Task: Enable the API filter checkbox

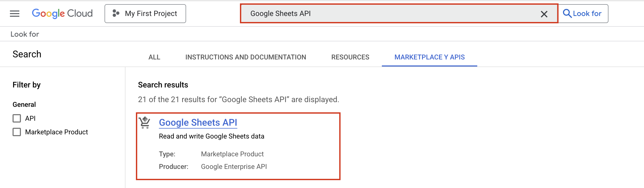Action: 17,118
